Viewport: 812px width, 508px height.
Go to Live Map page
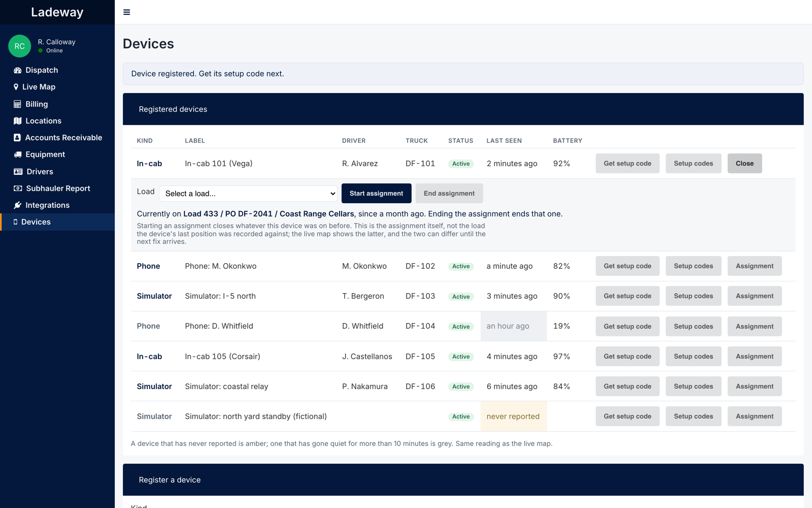click(x=57, y=87)
